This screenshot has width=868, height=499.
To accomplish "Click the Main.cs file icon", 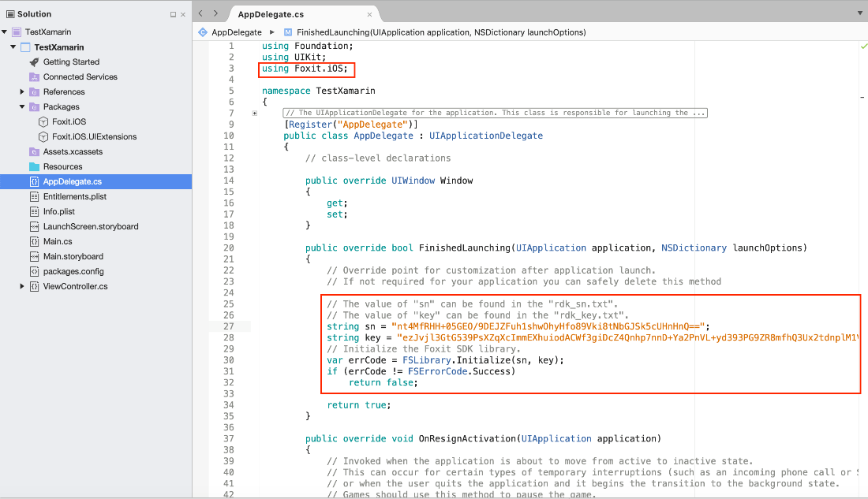I will pyautogui.click(x=34, y=241).
